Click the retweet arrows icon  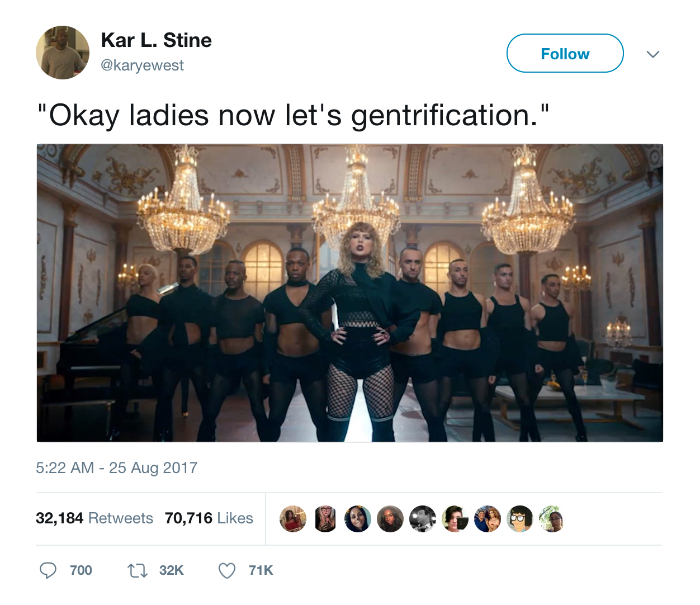pos(137,571)
